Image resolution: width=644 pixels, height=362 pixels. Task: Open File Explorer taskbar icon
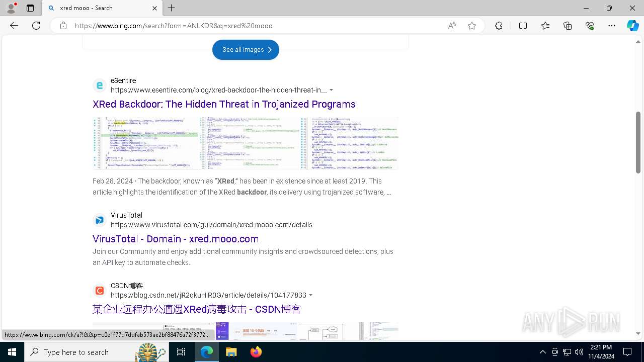tap(231, 352)
